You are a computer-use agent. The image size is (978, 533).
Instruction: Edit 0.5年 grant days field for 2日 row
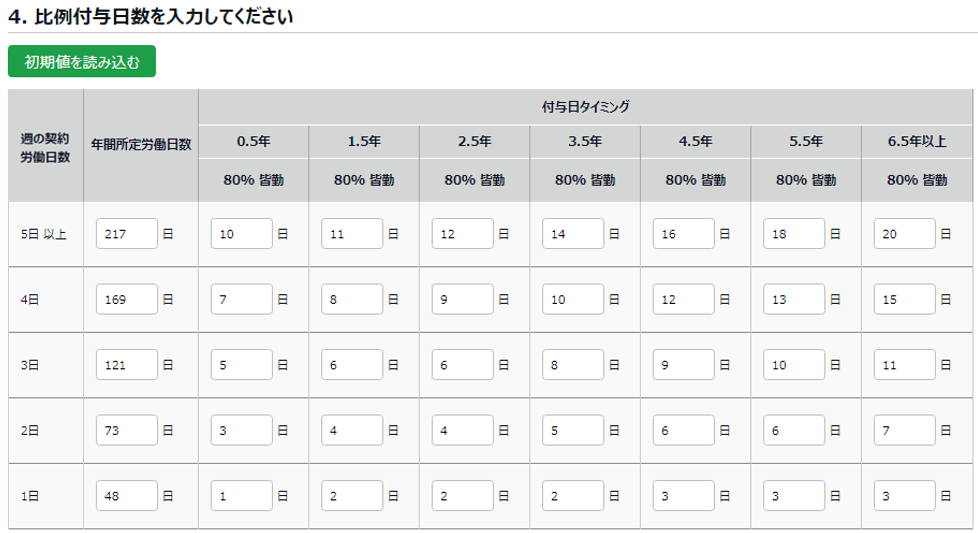click(x=241, y=430)
